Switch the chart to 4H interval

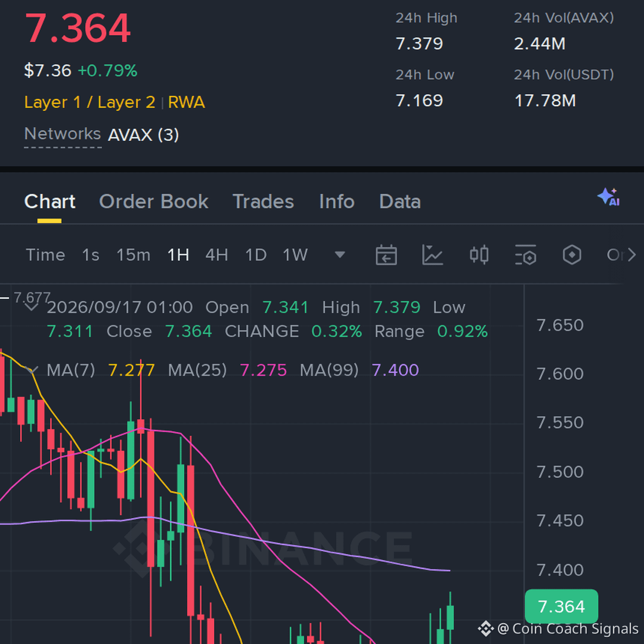[x=216, y=255]
